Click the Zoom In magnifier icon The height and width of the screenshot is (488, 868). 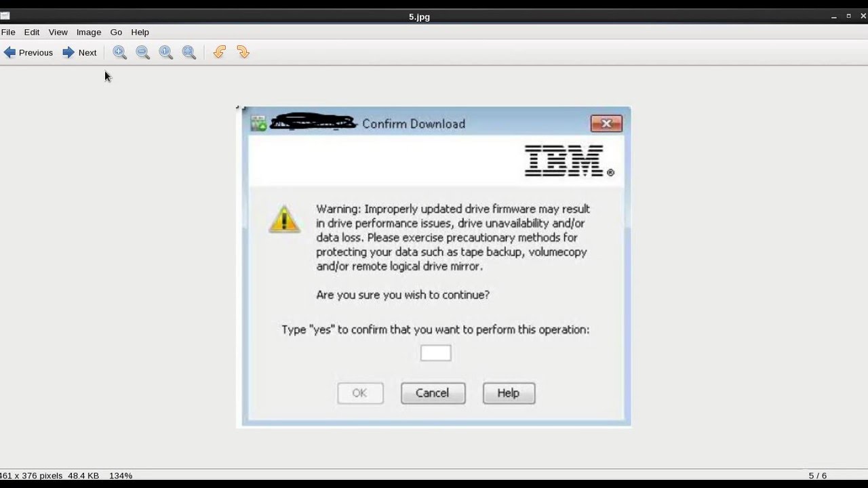120,52
